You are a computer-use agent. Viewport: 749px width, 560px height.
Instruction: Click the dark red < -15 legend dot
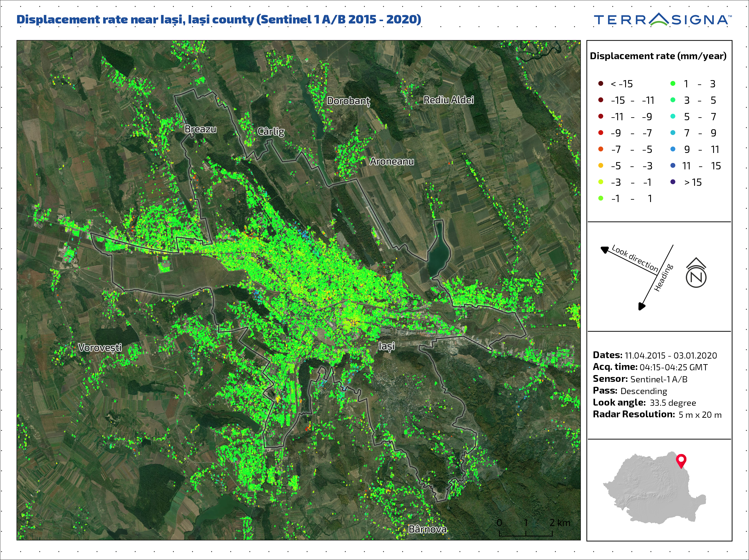pos(601,84)
